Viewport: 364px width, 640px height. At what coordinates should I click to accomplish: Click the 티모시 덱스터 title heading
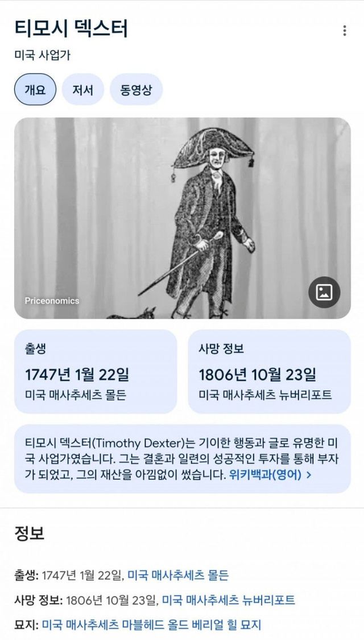(x=71, y=28)
